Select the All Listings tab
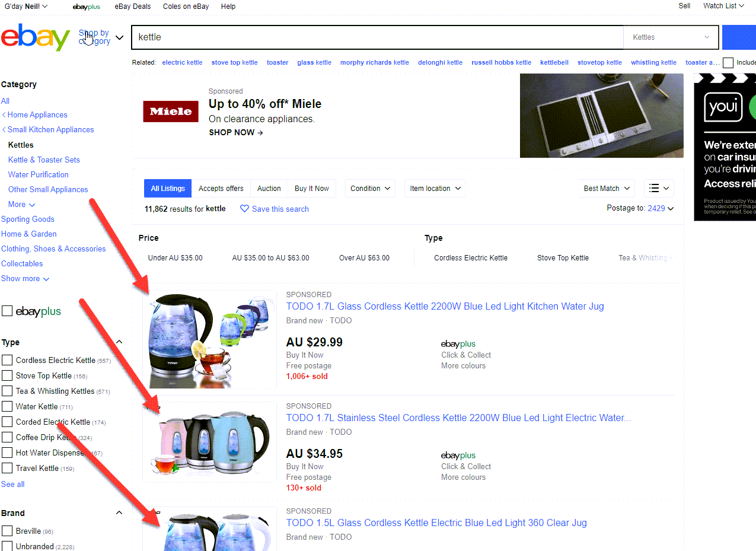This screenshot has width=756, height=551. [168, 189]
